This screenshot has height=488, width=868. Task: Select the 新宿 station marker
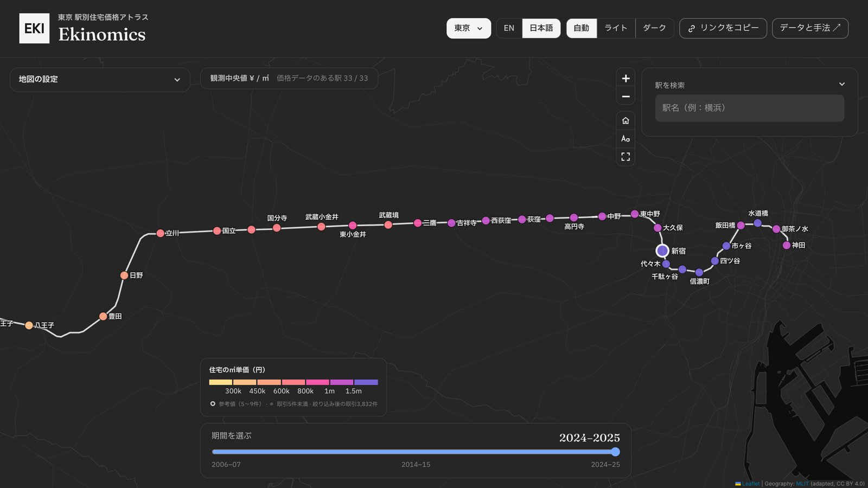[x=662, y=251]
